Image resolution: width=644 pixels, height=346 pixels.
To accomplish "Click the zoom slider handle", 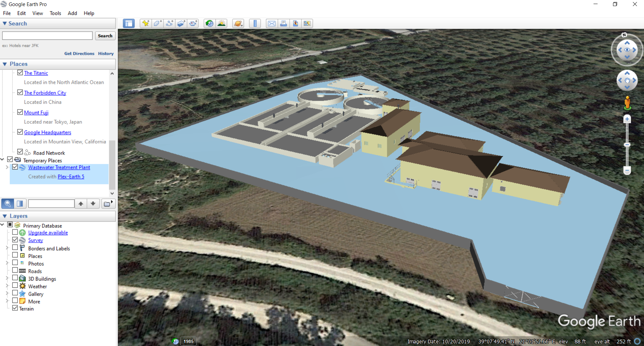I will tap(627, 145).
